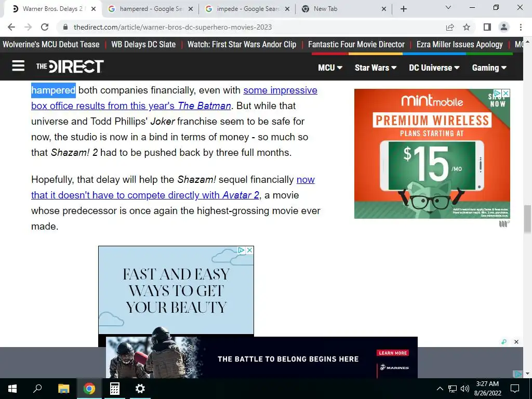This screenshot has width=532, height=399.
Task: Open AdChoices on Mint Mobile ad
Action: point(497,92)
